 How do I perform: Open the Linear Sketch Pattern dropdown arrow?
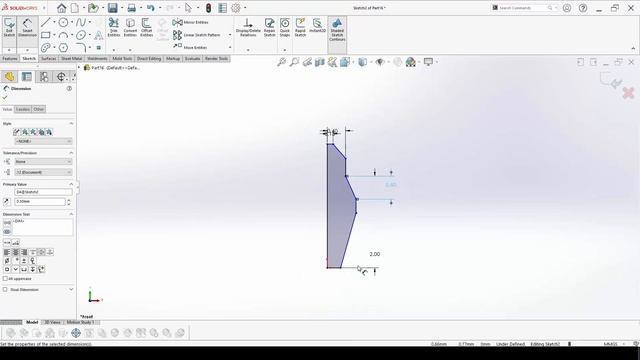230,35
